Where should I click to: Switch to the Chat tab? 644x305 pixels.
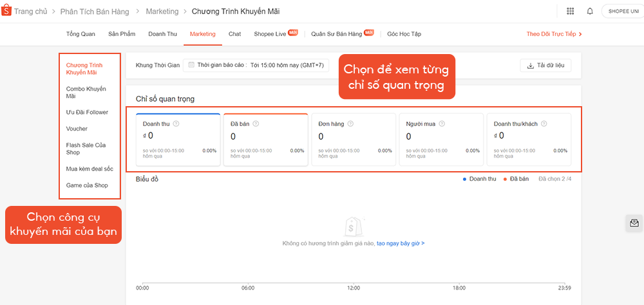pos(235,34)
